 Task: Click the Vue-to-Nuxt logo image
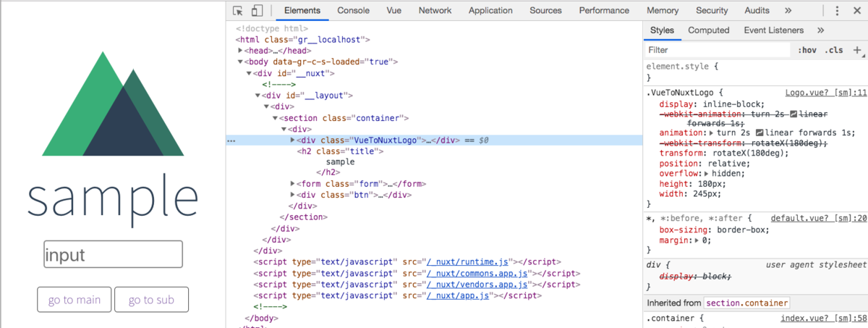click(x=113, y=104)
